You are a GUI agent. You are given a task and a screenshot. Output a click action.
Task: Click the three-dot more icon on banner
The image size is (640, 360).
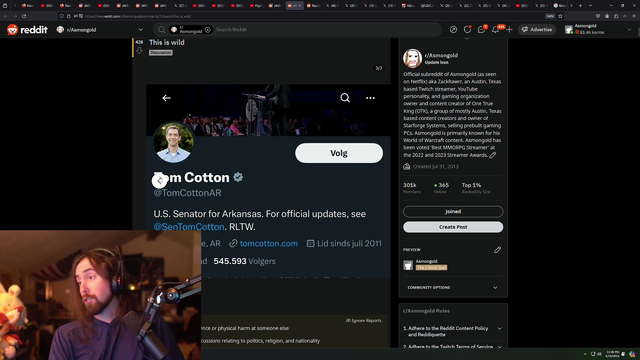point(370,98)
